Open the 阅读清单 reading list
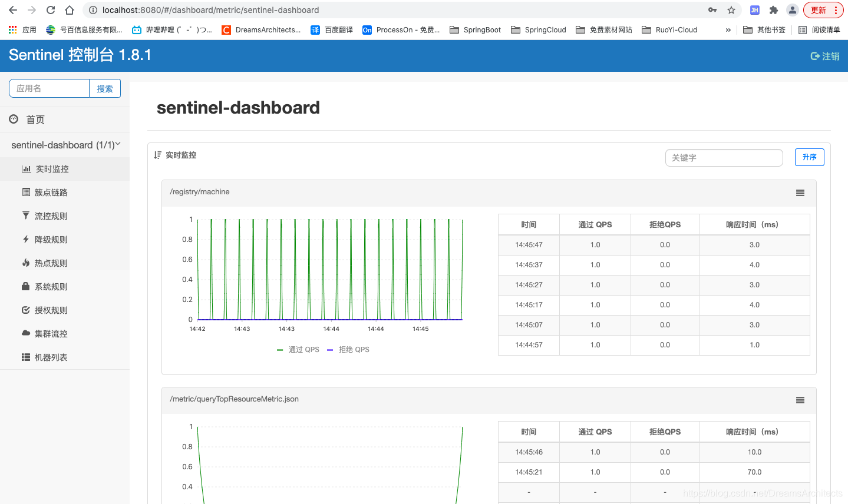848x504 pixels. [819, 30]
